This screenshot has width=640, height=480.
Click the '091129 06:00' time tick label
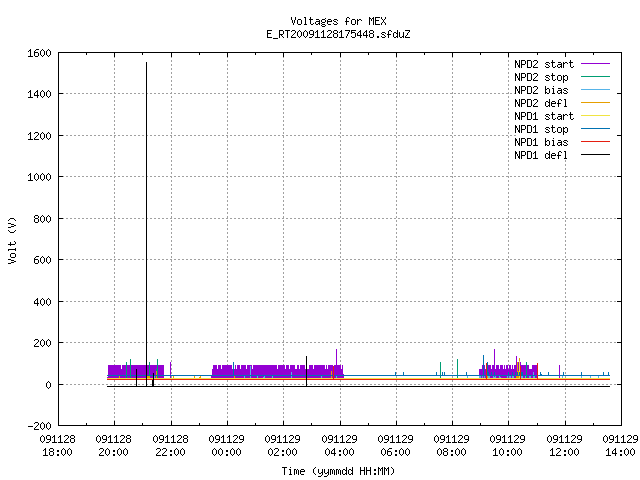pos(396,446)
